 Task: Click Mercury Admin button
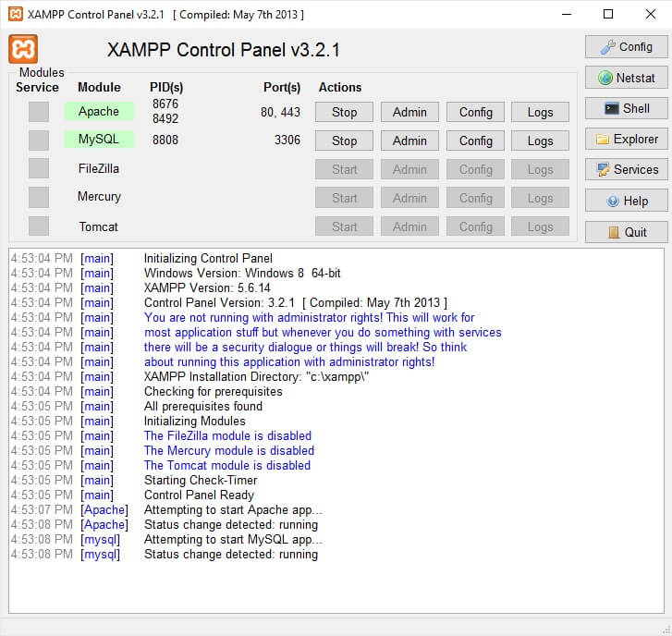pyautogui.click(x=409, y=198)
